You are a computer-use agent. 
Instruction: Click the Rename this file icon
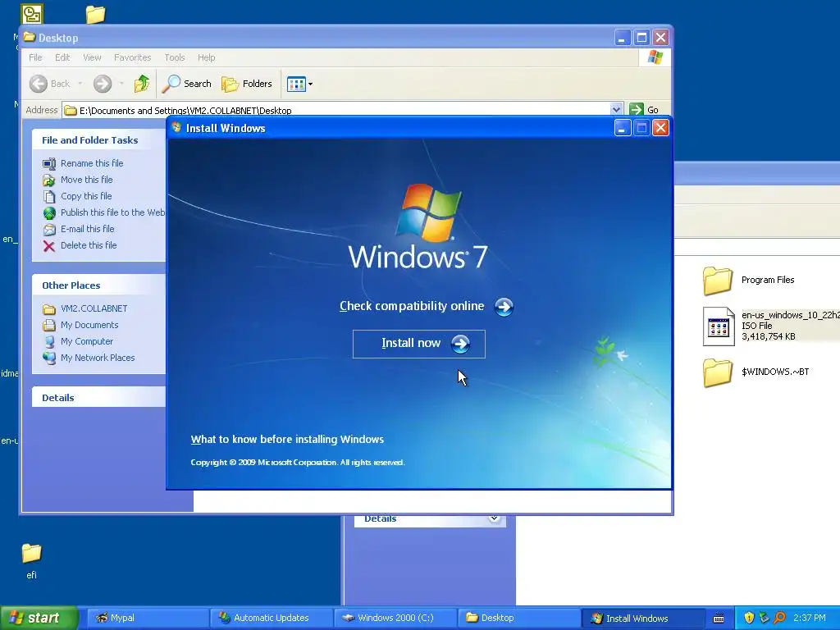click(48, 163)
